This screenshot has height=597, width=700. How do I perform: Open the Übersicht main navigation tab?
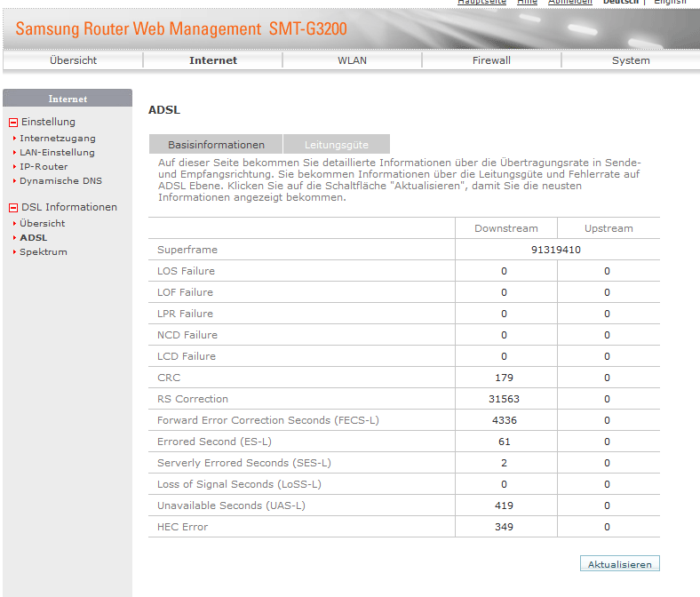point(73,60)
